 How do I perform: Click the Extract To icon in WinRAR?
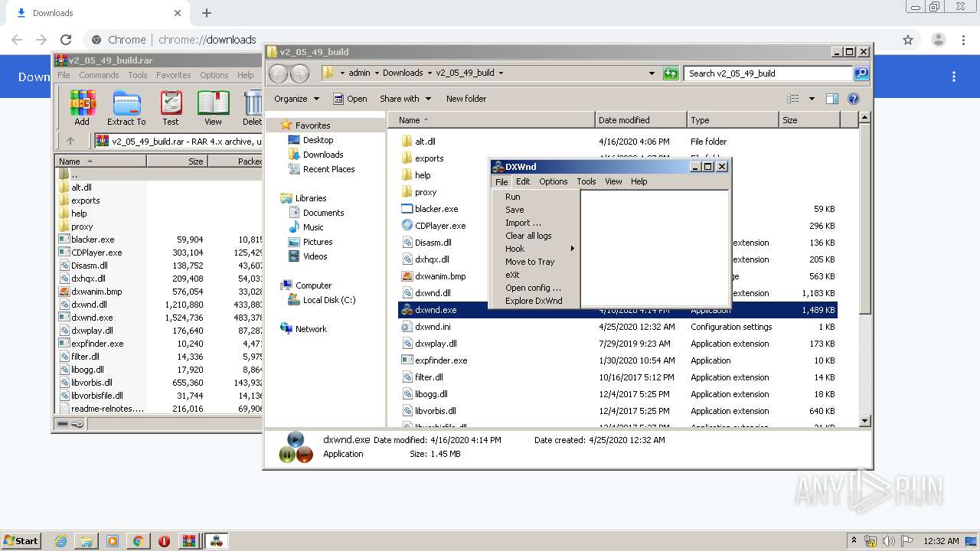click(x=126, y=107)
